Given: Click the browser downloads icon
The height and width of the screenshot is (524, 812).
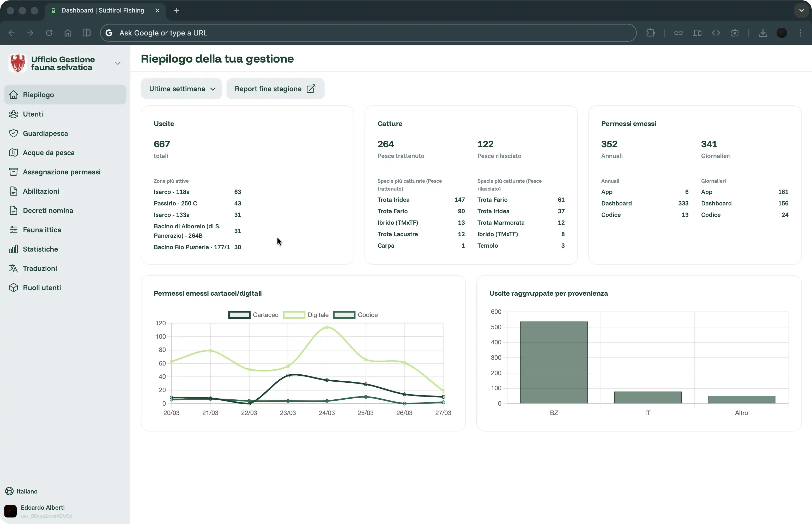Looking at the screenshot, I should coord(763,33).
